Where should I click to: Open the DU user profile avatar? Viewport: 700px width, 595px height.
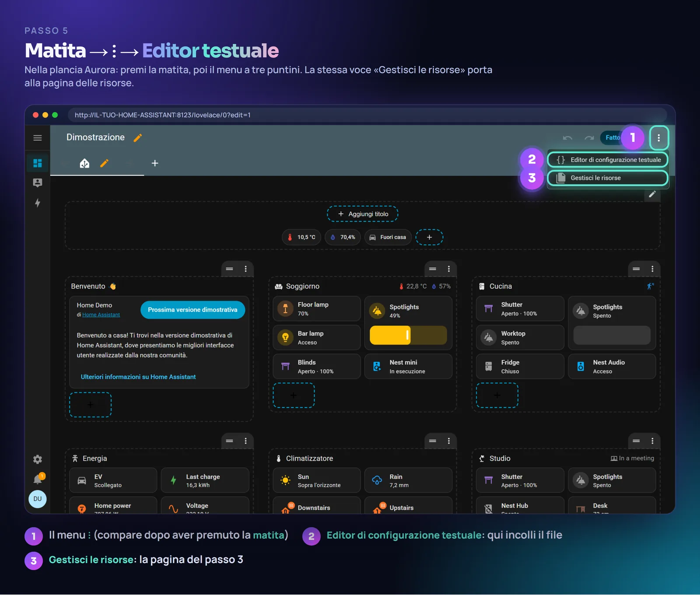pyautogui.click(x=38, y=499)
